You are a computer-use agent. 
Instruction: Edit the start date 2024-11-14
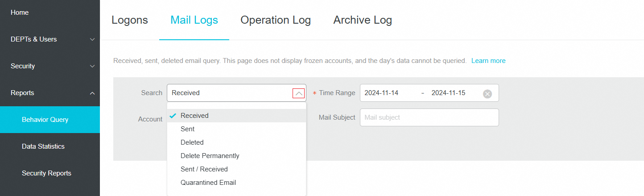pos(381,93)
